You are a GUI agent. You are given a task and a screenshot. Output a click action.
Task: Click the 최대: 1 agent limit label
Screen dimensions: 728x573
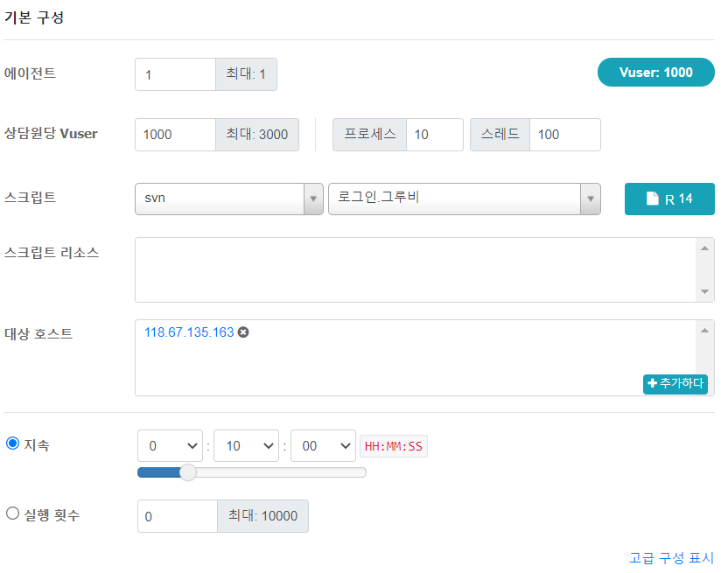[246, 74]
